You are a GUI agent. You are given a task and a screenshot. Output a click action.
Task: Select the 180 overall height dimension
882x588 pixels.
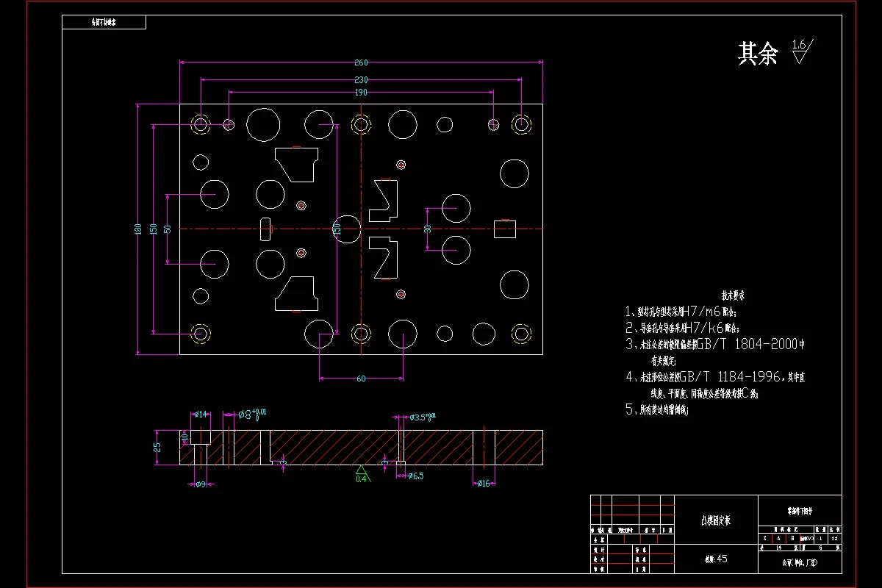137,229
